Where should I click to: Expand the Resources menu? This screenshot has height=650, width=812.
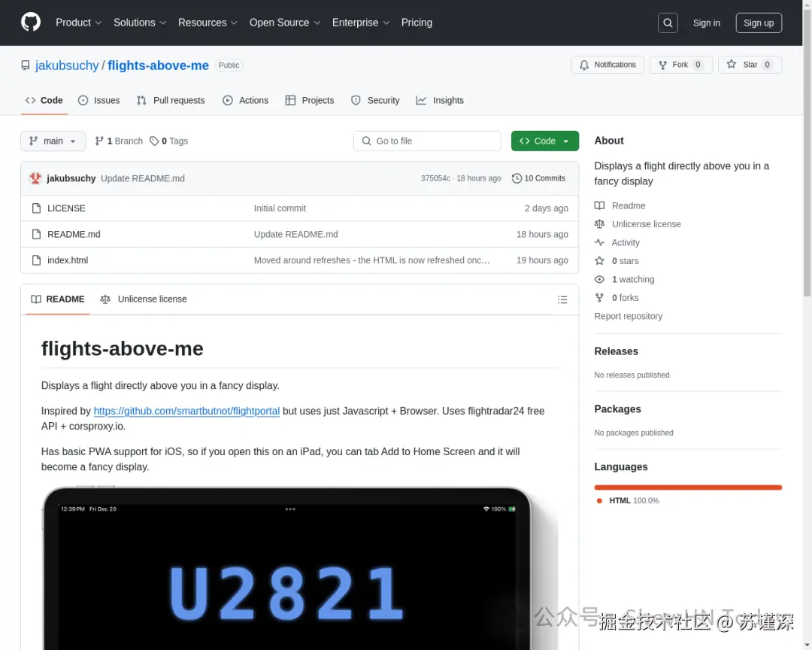coord(208,23)
